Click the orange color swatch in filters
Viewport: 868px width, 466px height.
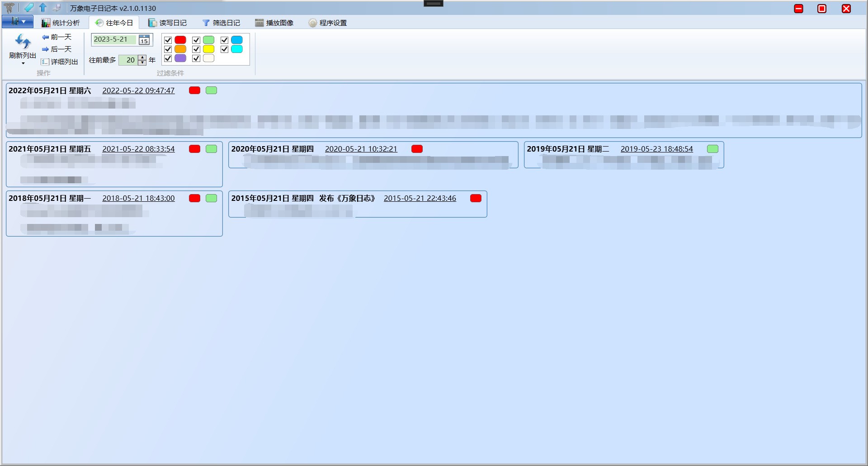pos(180,49)
